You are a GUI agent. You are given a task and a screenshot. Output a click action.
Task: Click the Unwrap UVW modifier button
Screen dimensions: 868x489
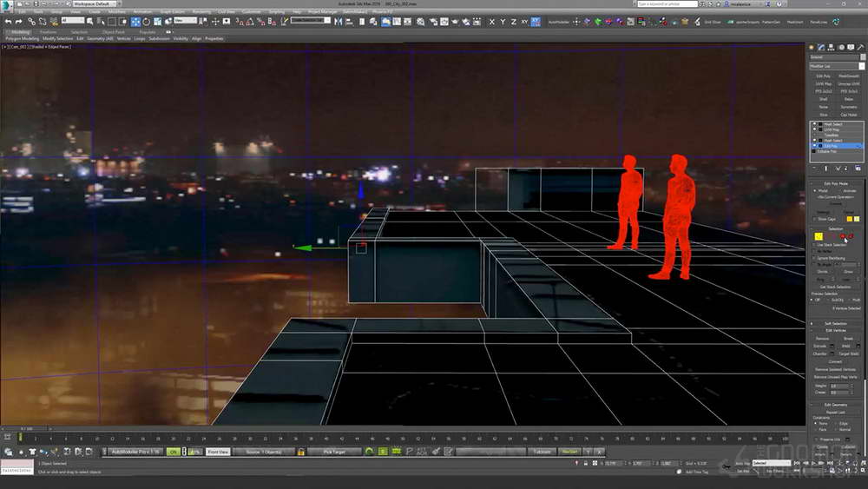(849, 84)
